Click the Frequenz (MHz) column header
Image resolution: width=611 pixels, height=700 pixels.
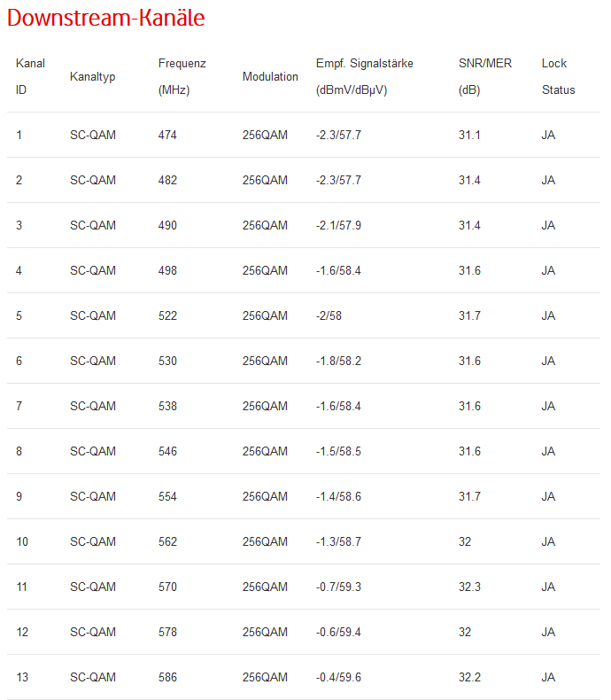pos(182,76)
